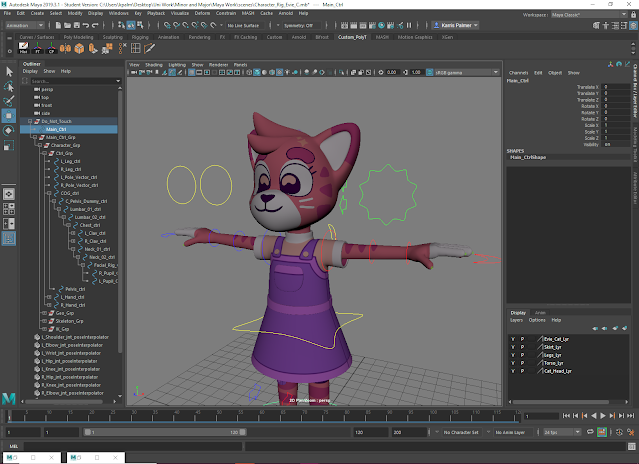Image resolution: width=639 pixels, height=464 pixels.
Task: Collapse the Do_Not_Touch outliner node
Action: (x=30, y=121)
